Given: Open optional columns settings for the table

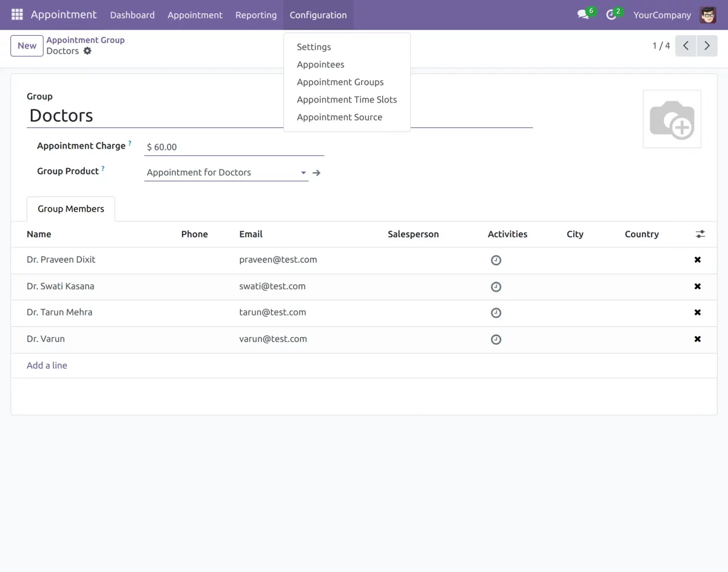Looking at the screenshot, I should 700,234.
